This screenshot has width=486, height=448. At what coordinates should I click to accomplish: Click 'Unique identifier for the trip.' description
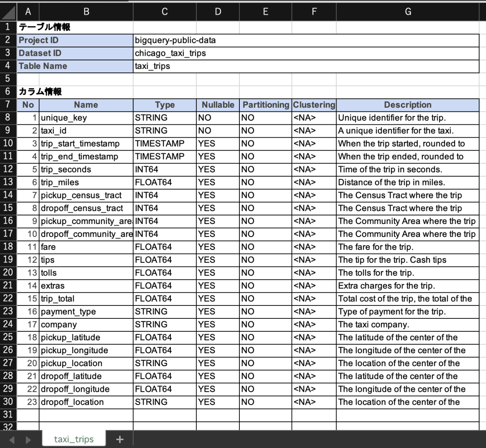[x=408, y=118]
